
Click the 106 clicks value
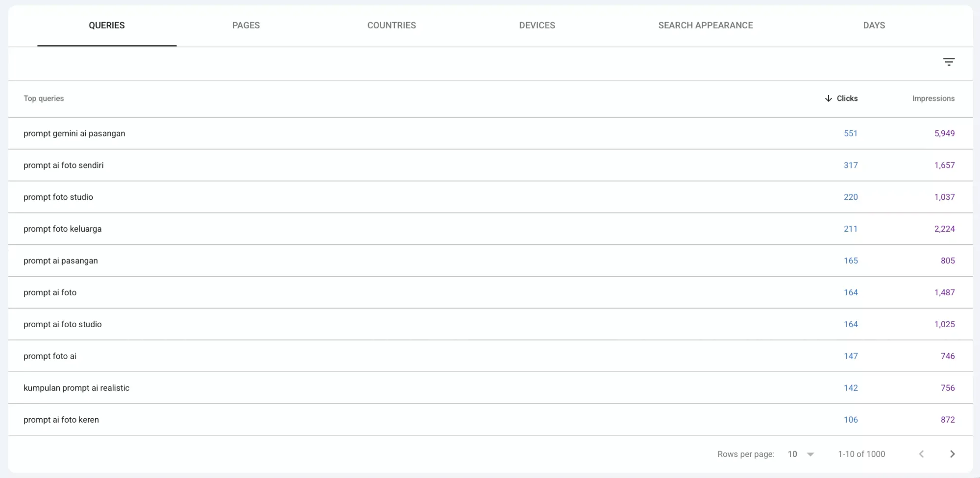click(x=851, y=420)
